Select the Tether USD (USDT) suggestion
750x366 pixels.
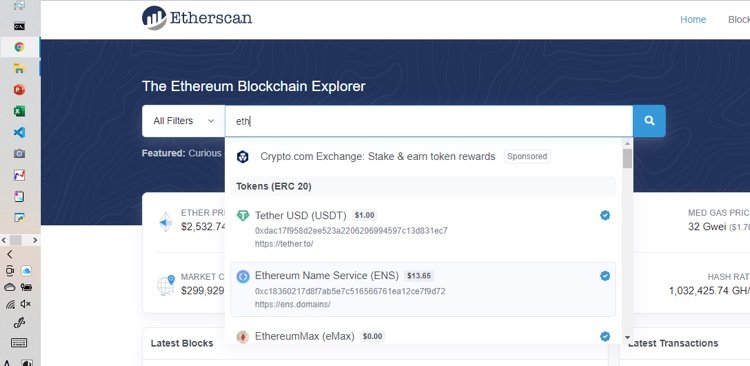point(423,230)
